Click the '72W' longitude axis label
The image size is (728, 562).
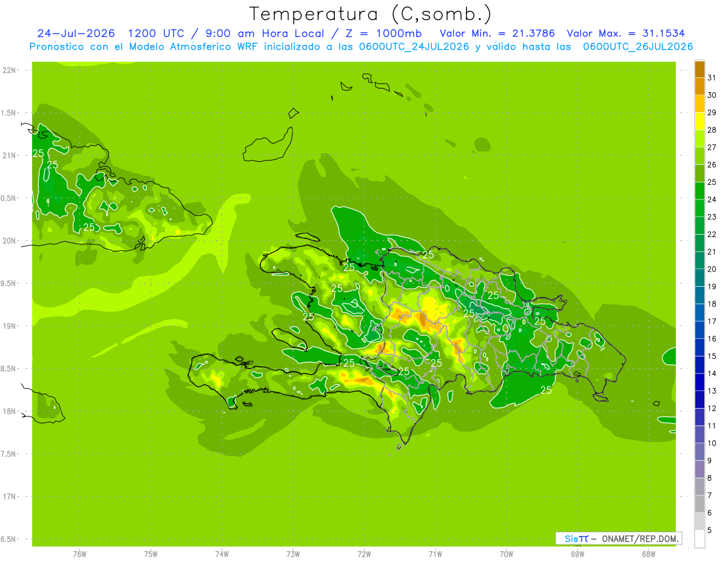tap(364, 554)
